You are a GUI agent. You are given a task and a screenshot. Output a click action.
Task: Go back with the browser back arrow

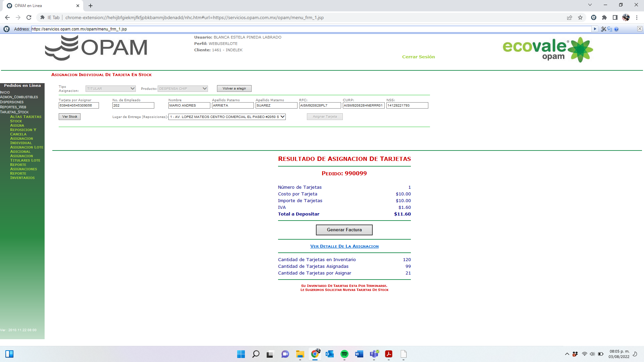7,17
